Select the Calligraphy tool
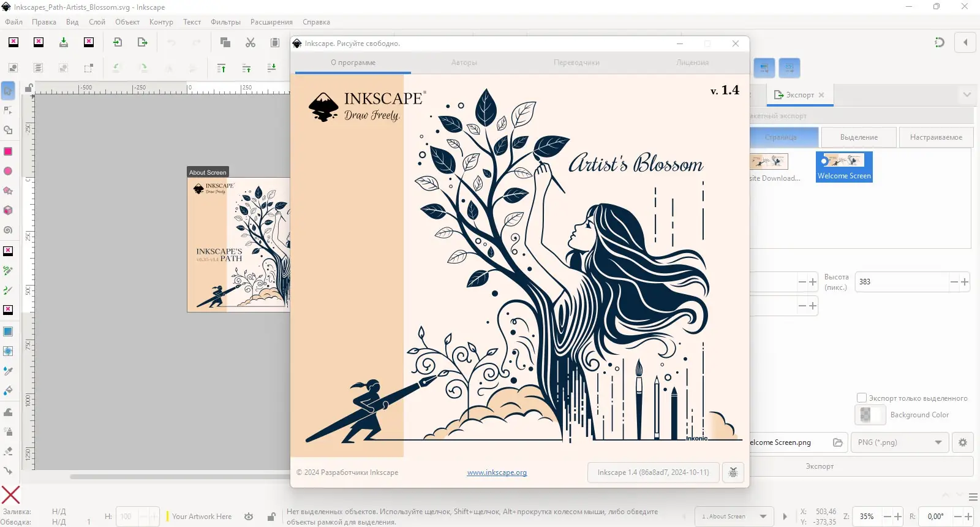 [x=8, y=290]
